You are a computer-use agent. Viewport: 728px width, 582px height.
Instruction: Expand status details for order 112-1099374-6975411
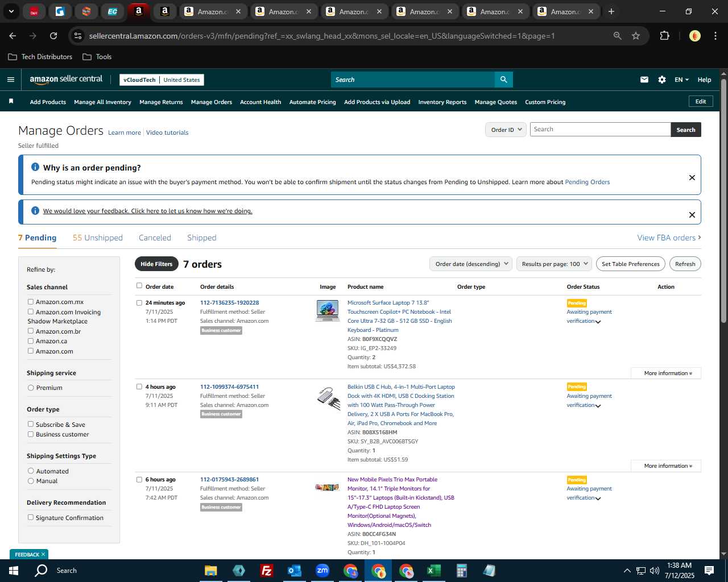(598, 406)
